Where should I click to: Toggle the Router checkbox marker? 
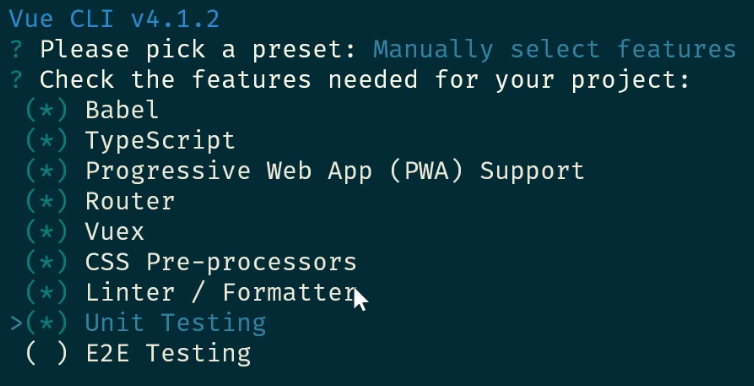47,201
